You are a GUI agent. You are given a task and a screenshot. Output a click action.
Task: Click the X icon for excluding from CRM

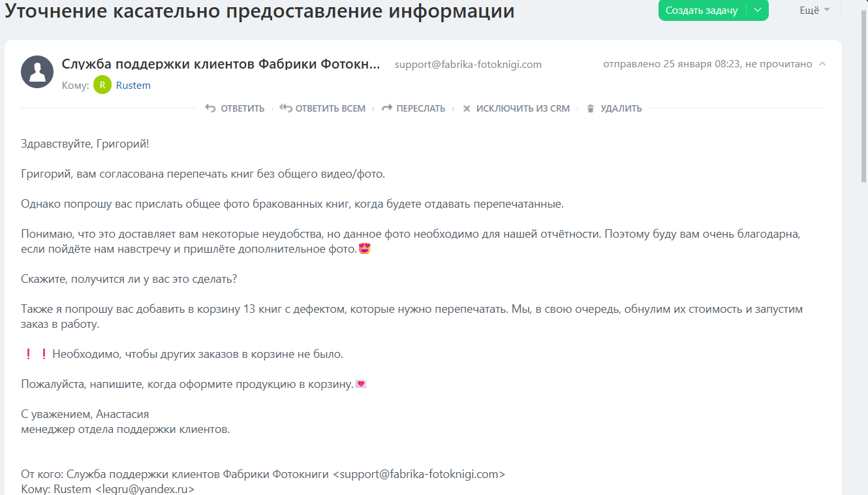(467, 109)
